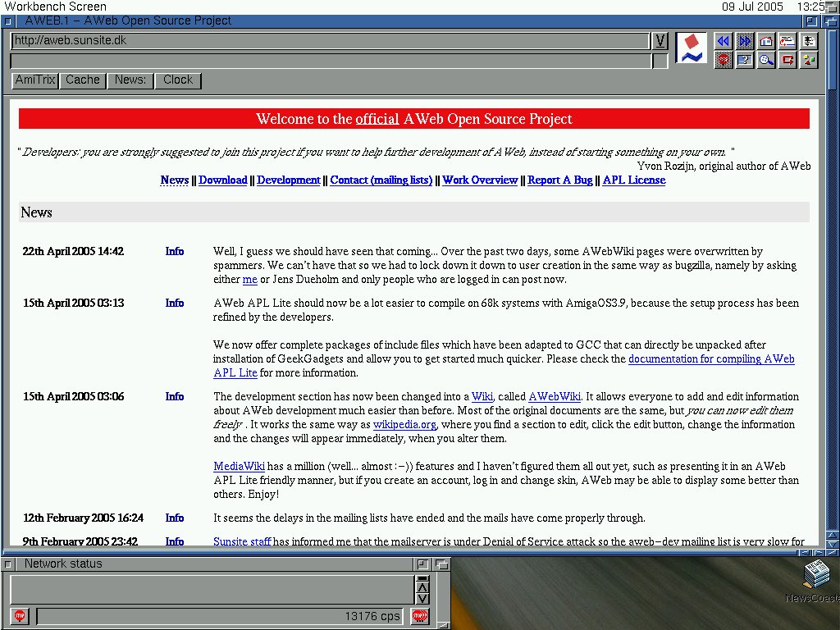Image resolution: width=840 pixels, height=630 pixels.
Task: Open the MediaWiki link
Action: click(x=239, y=466)
